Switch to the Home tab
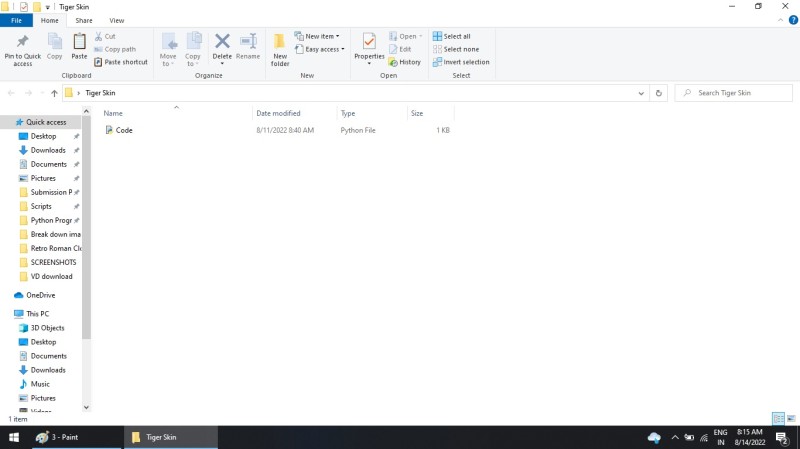 pyautogui.click(x=49, y=20)
